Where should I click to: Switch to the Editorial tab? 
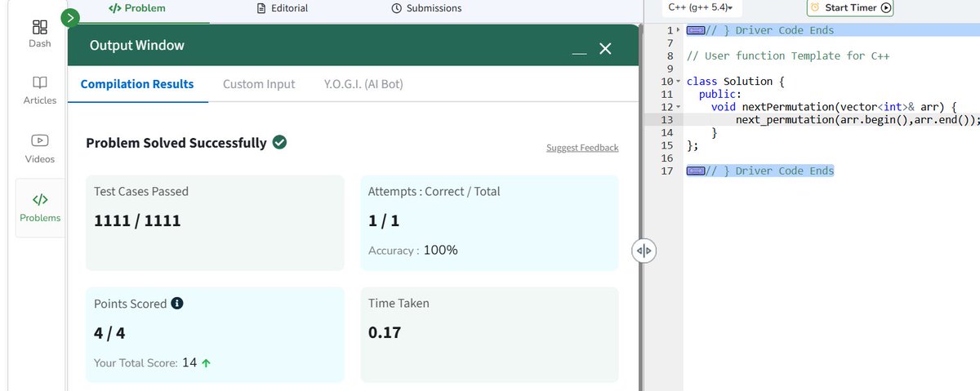pyautogui.click(x=283, y=8)
